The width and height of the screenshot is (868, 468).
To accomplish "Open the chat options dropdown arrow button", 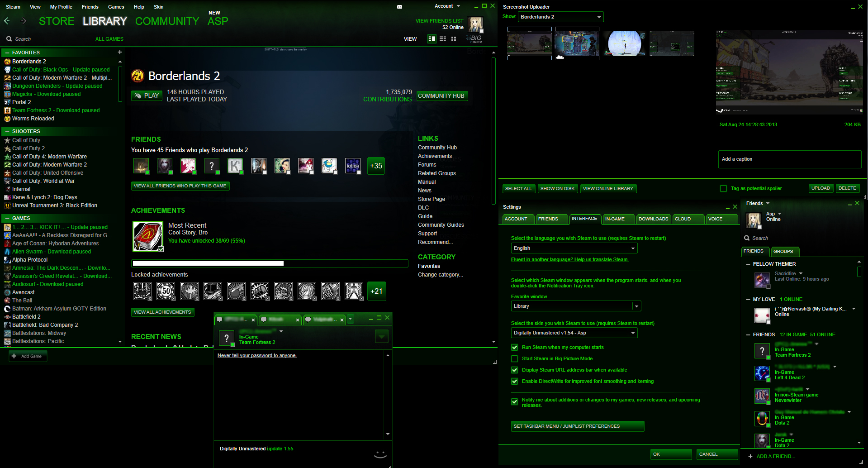I will (x=381, y=337).
